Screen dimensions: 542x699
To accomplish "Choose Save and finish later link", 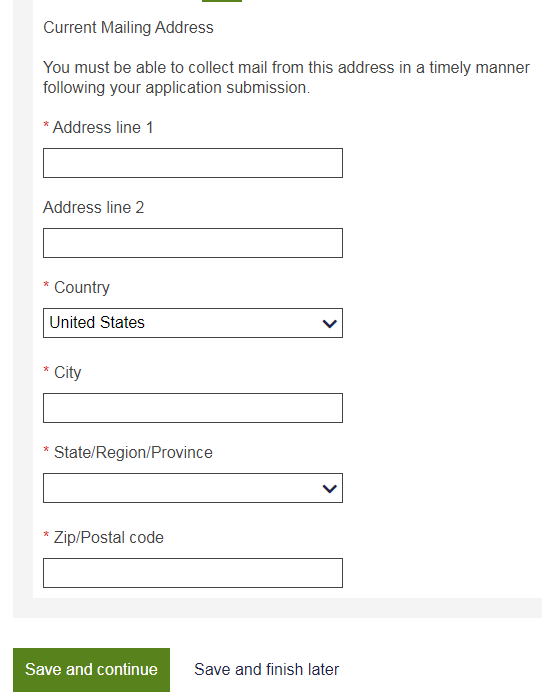I will tap(267, 670).
